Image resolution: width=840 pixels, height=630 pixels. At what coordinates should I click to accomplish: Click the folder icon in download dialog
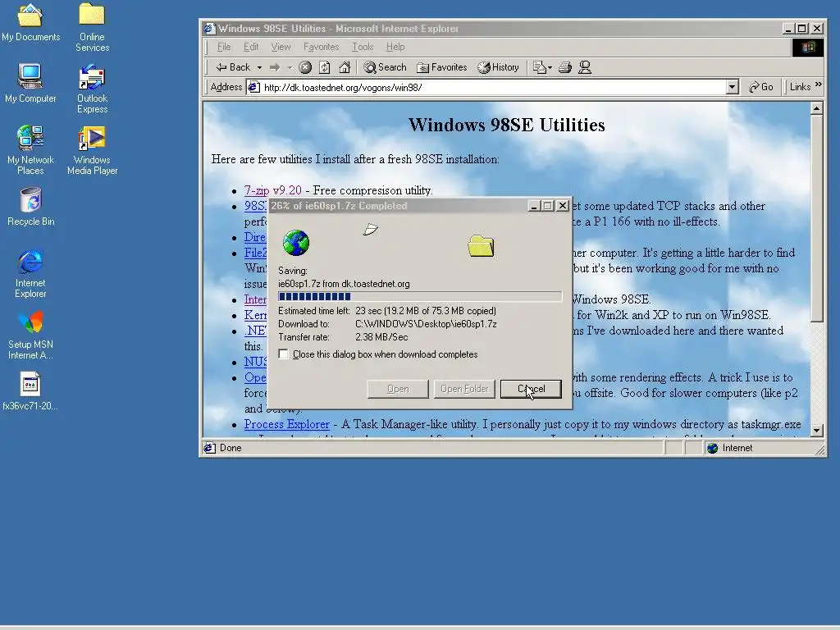[481, 246]
